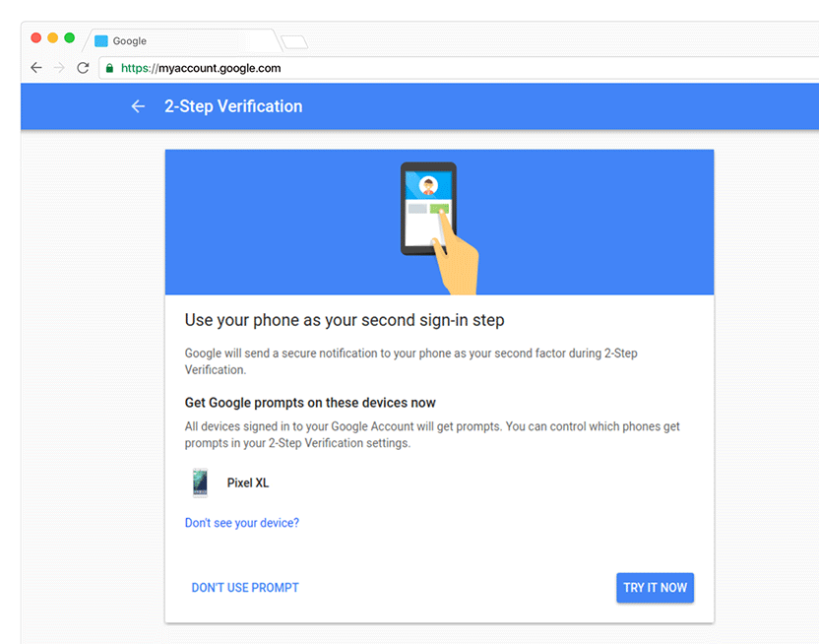Select the Pixel XL phone icon
This screenshot has width=819, height=644.
point(201,483)
